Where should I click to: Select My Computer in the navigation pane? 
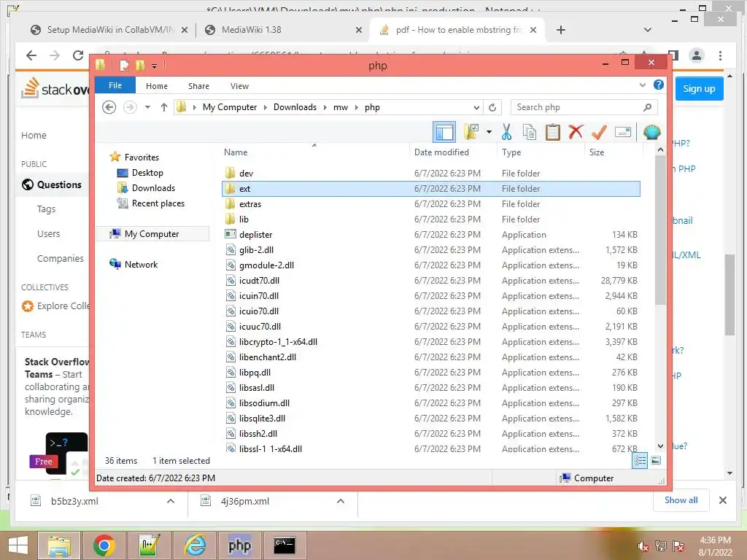pyautogui.click(x=152, y=234)
